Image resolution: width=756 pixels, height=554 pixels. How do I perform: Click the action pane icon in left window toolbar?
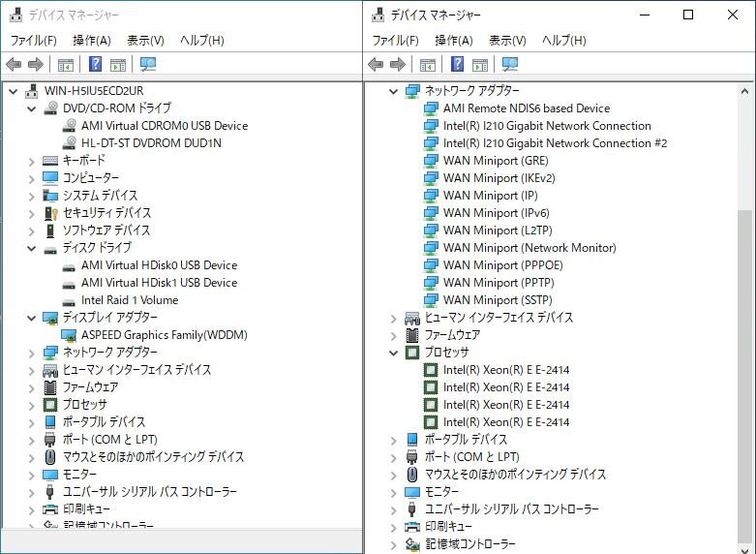118,65
